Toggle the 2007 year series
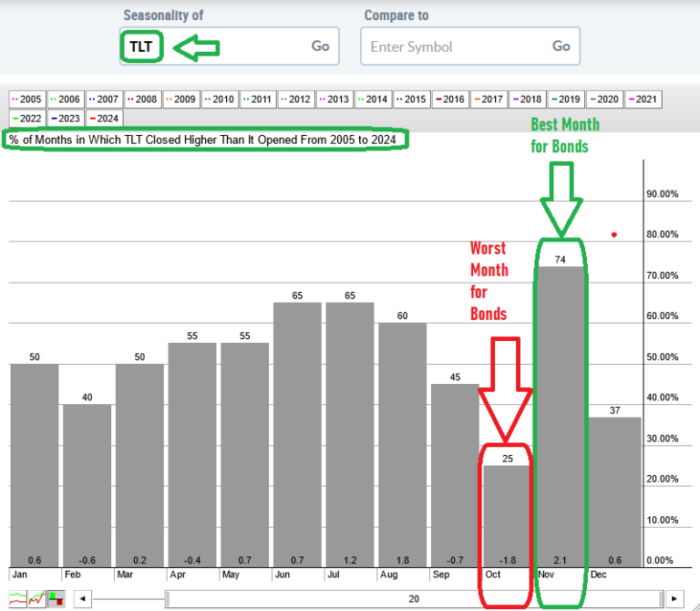Viewport: 700px width, 611px height. coord(104,99)
